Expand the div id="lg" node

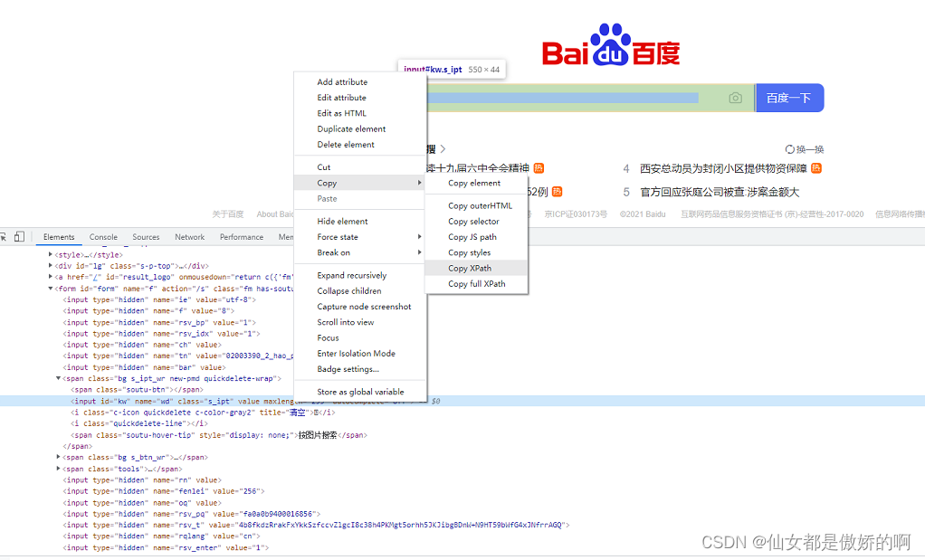pos(50,265)
